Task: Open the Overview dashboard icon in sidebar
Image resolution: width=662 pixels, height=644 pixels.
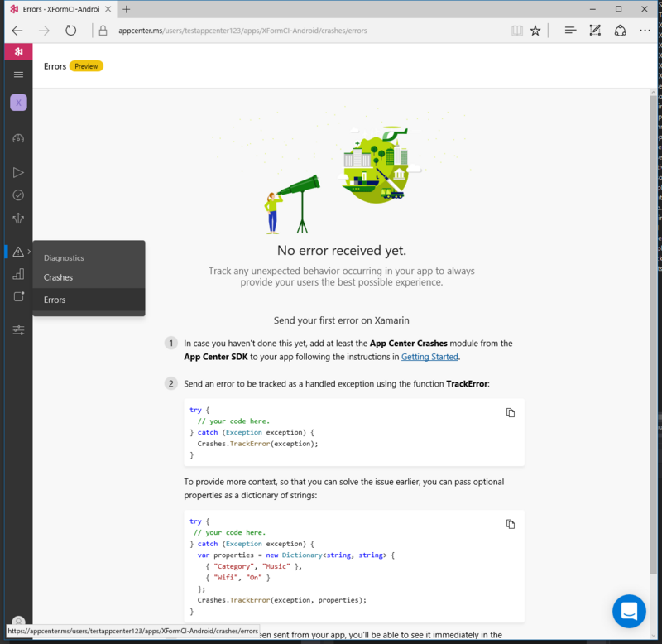Action: point(18,138)
